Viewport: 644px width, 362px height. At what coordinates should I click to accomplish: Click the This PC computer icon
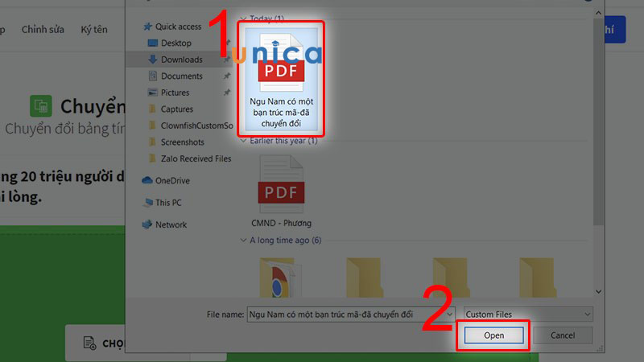click(x=148, y=203)
